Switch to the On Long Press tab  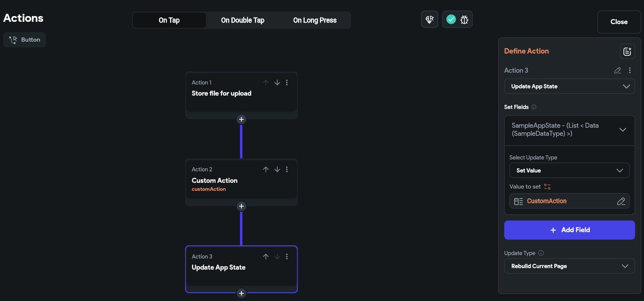(315, 20)
